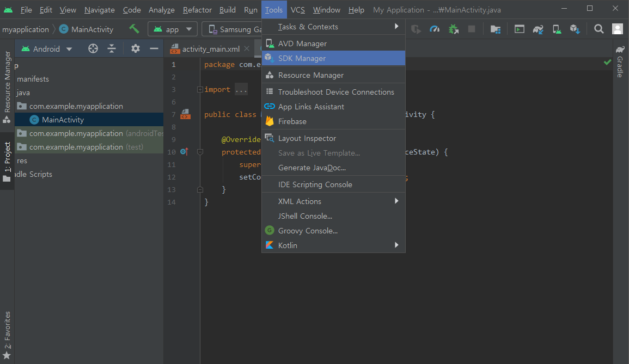Open the Run menu
Screen dimensions: 629x364
click(251, 10)
